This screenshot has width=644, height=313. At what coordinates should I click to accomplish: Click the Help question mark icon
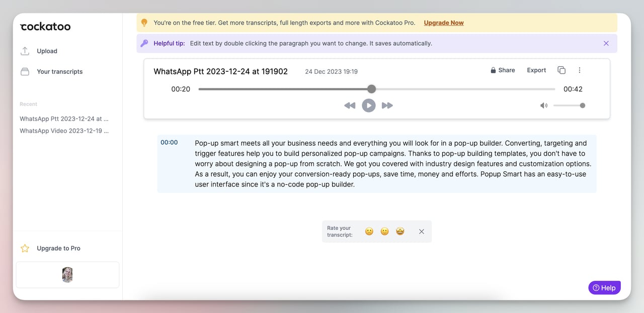click(x=597, y=287)
